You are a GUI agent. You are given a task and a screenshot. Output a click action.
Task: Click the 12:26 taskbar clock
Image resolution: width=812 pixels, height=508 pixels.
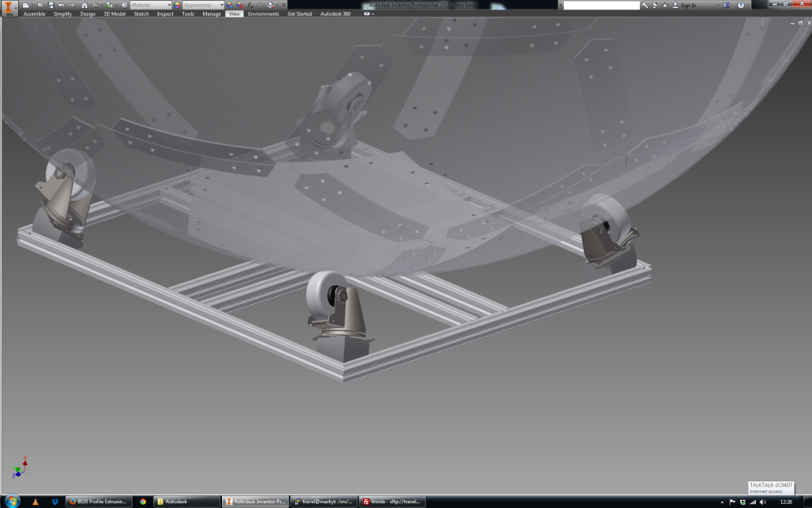click(786, 502)
